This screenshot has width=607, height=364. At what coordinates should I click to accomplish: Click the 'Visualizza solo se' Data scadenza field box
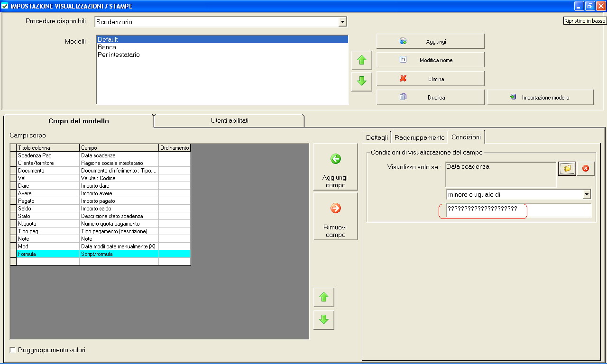[x=501, y=174]
